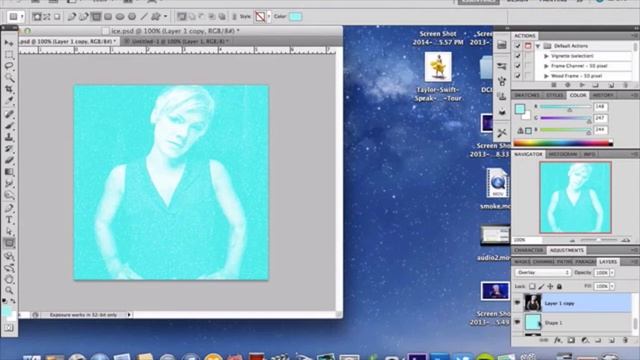This screenshot has height=360, width=640.
Task: Choose Polygon shape in the options bar
Action: pos(131,17)
